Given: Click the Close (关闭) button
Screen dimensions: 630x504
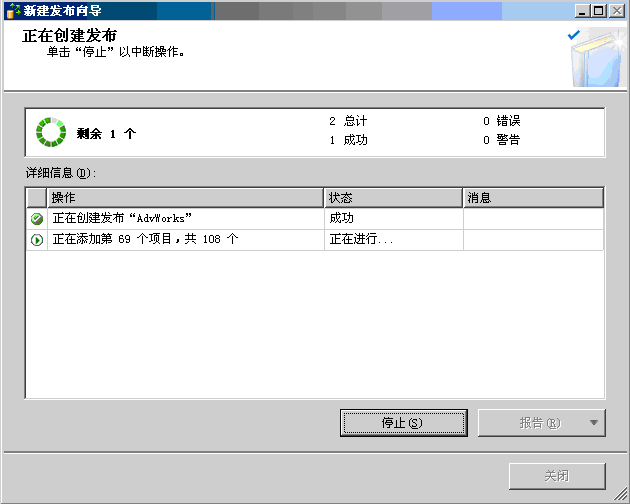Looking at the screenshot, I should click(557, 476).
